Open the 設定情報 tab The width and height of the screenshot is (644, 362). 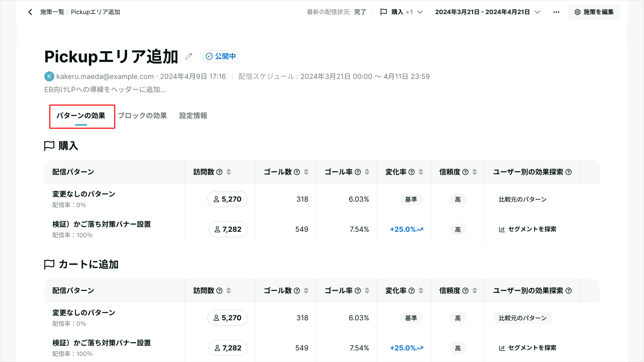click(x=193, y=116)
